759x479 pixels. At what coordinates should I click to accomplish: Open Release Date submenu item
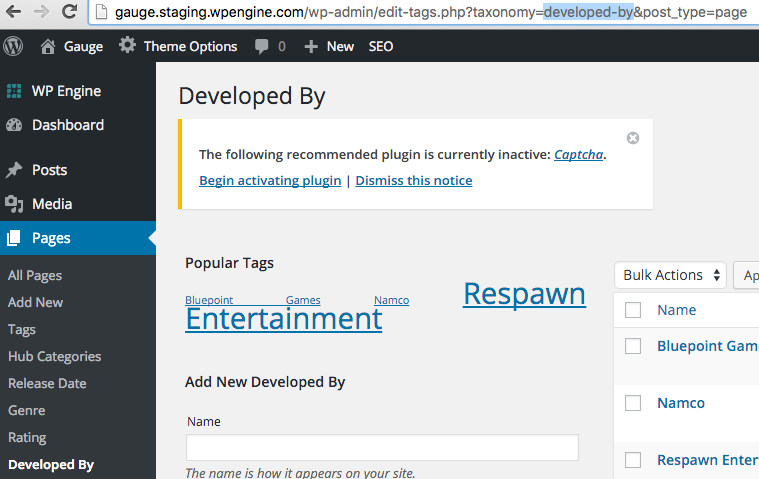tap(47, 383)
